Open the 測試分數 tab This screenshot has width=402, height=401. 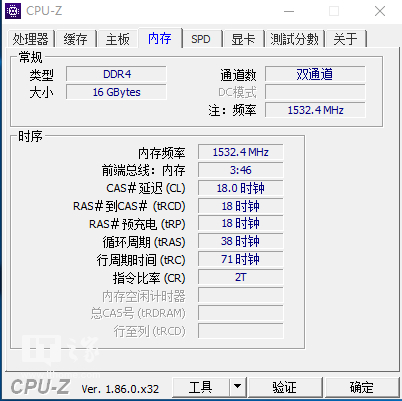pos(295,39)
